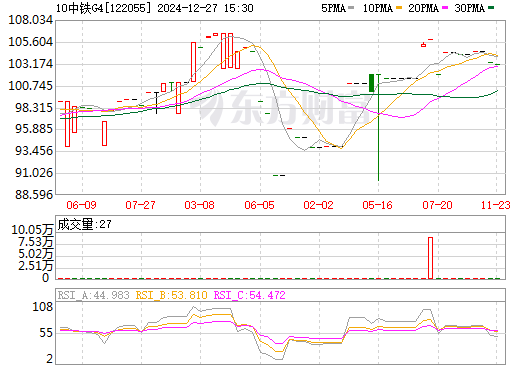Select the 07-20 date label
This screenshot has width=520, height=365.
click(437, 205)
